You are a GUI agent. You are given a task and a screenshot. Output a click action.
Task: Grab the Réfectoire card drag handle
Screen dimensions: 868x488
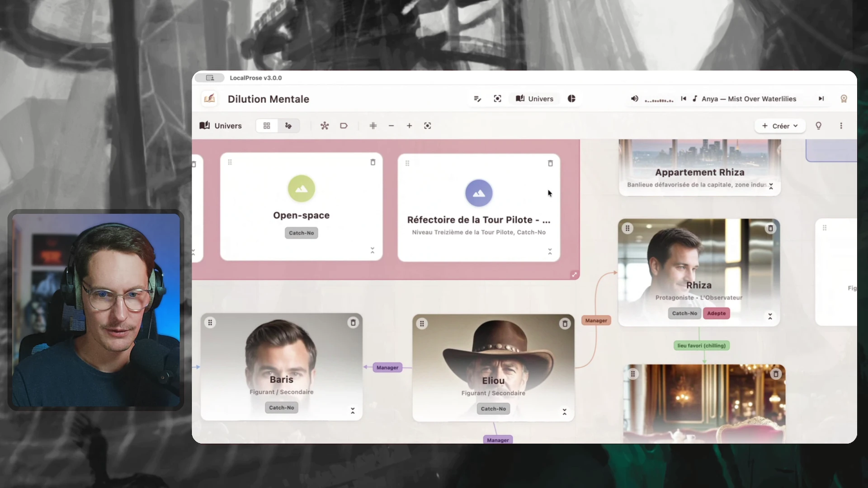coord(407,163)
